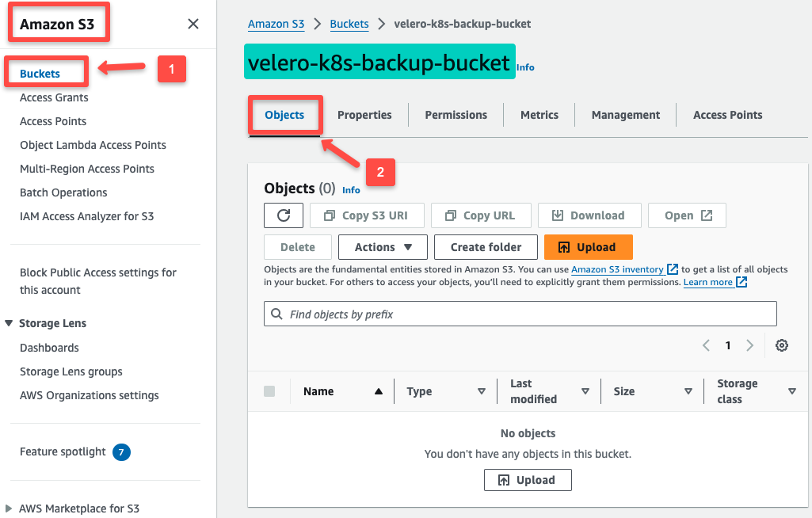
Task: Navigate back via the Buckets breadcrumb link
Action: click(x=349, y=24)
